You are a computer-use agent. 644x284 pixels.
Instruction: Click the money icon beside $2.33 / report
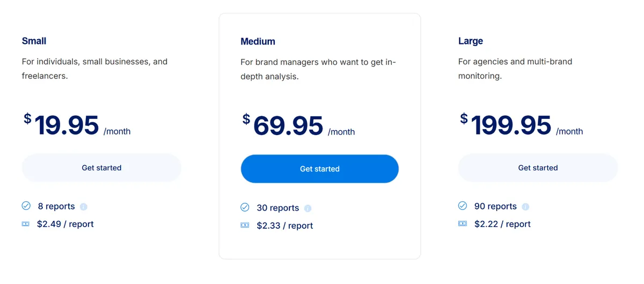tap(245, 226)
